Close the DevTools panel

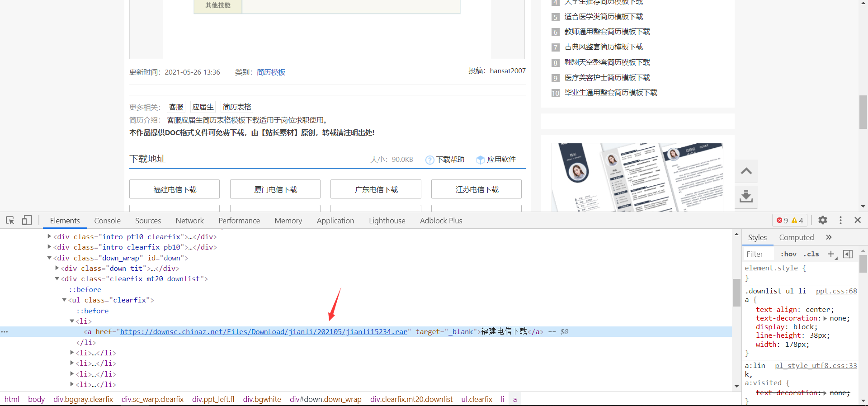click(x=858, y=220)
